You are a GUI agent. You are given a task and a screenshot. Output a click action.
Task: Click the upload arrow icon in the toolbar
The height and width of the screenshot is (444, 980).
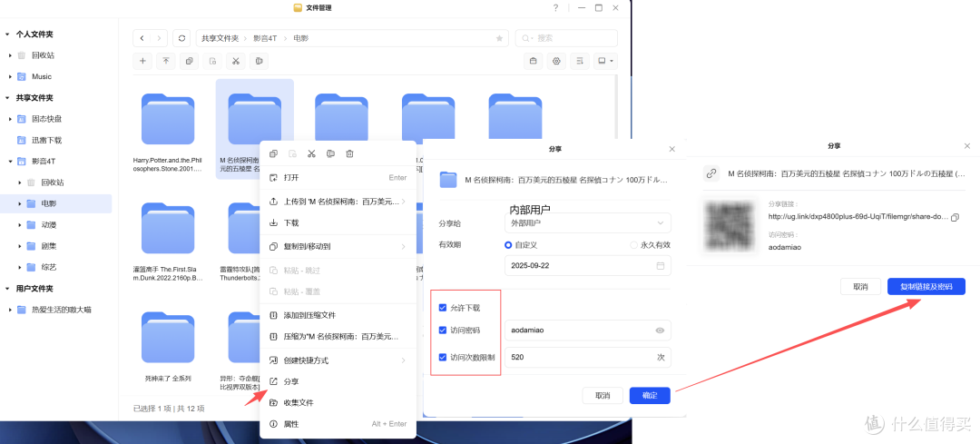point(166,61)
